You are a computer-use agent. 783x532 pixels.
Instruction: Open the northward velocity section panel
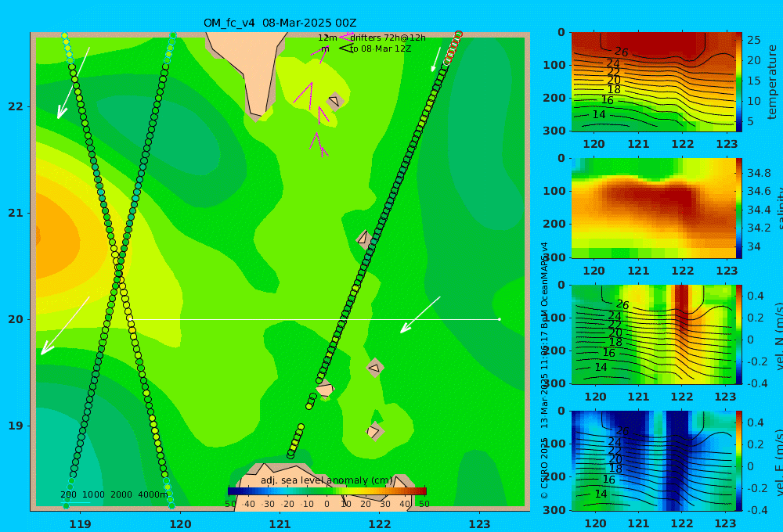[x=653, y=334]
